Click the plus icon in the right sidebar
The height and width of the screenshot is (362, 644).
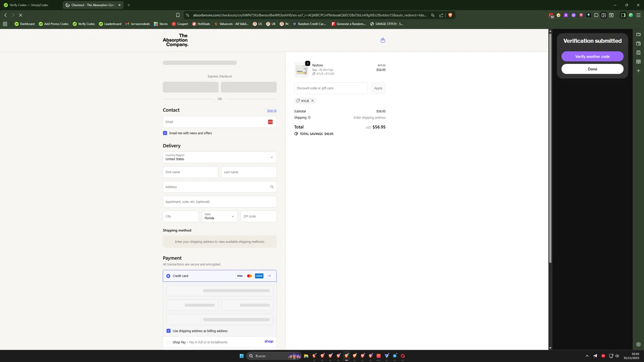(x=638, y=71)
